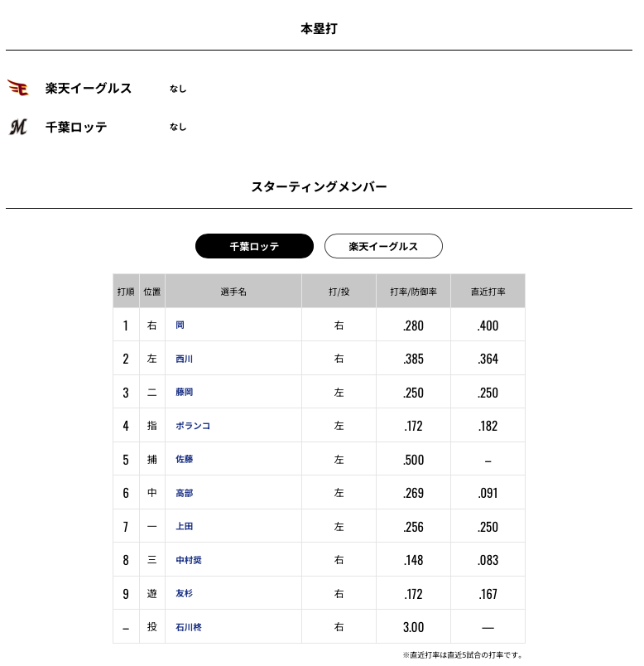Click the 選手名 column header
Image resolution: width=644 pixels, height=666 pixels.
click(x=233, y=292)
